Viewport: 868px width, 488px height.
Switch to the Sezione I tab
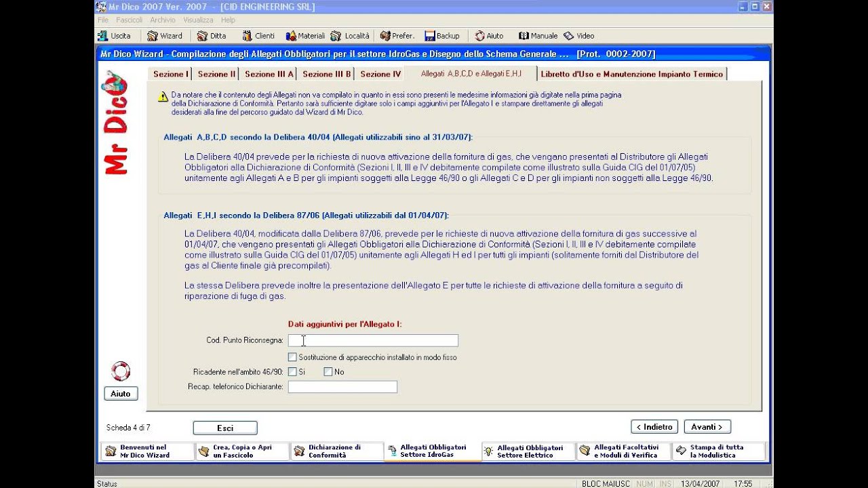point(170,74)
